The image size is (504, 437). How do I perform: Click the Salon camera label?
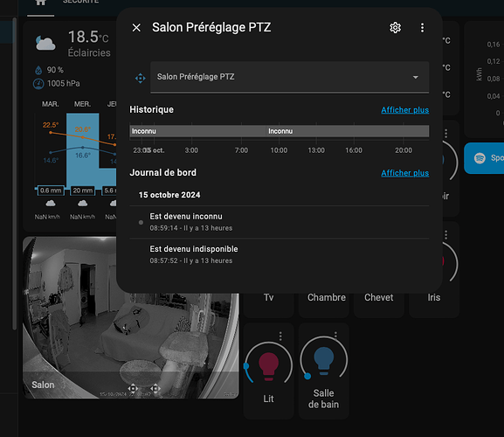43,385
